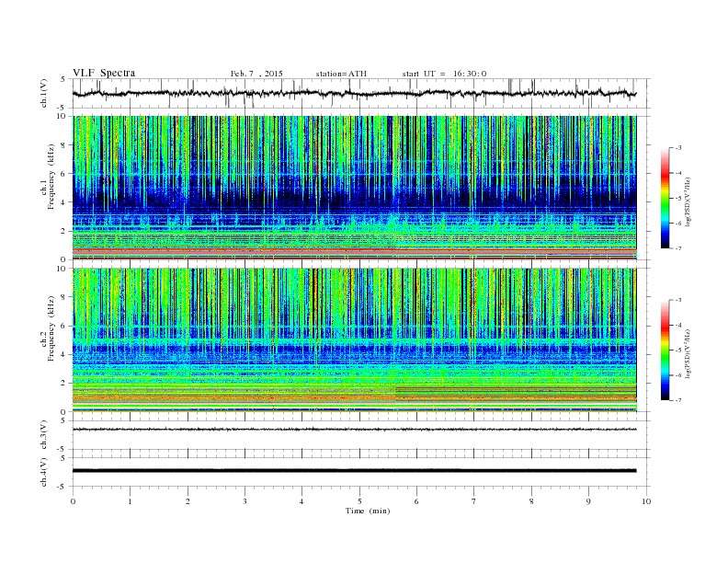The width and height of the screenshot is (728, 563).
Task: Click the time axis tick label "3"
Action: tap(245, 501)
